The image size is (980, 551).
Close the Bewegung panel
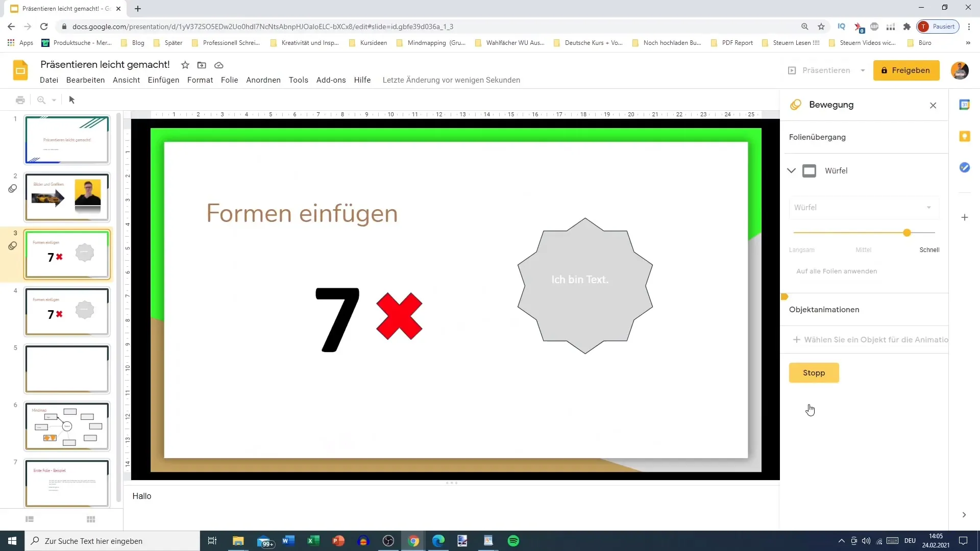(x=933, y=105)
